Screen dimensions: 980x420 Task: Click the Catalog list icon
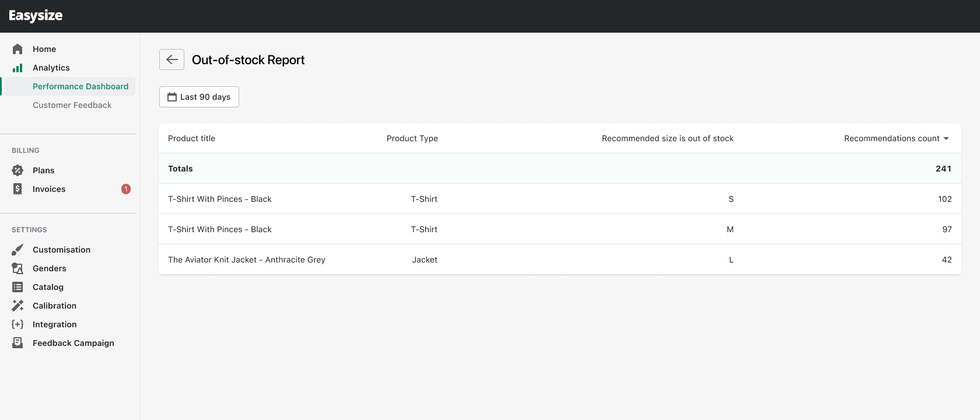click(17, 287)
